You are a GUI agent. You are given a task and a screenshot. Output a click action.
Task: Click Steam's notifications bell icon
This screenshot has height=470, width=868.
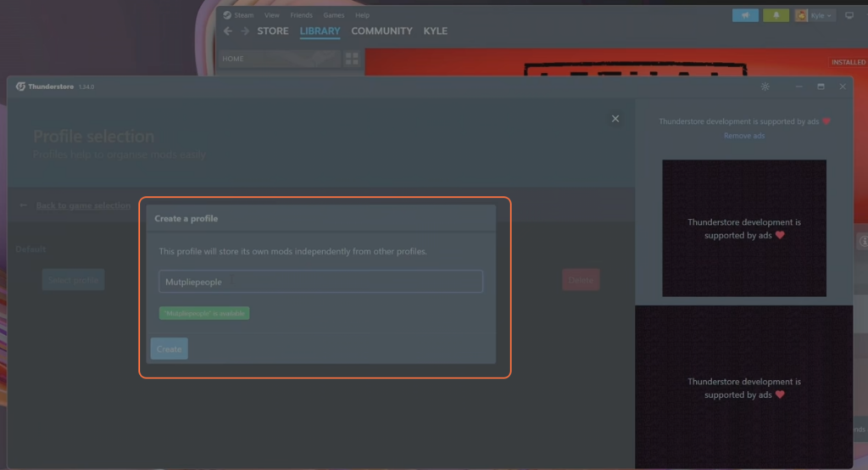(776, 15)
